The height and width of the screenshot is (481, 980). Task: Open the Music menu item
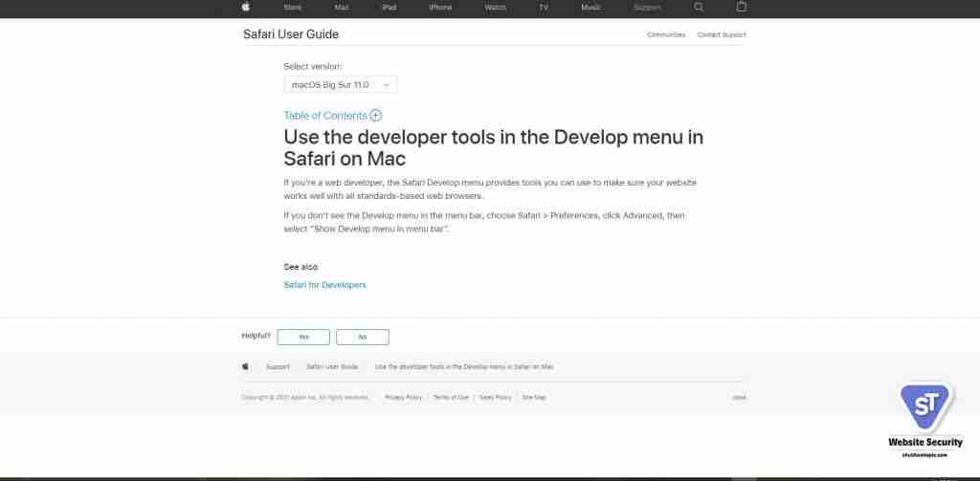tap(590, 8)
